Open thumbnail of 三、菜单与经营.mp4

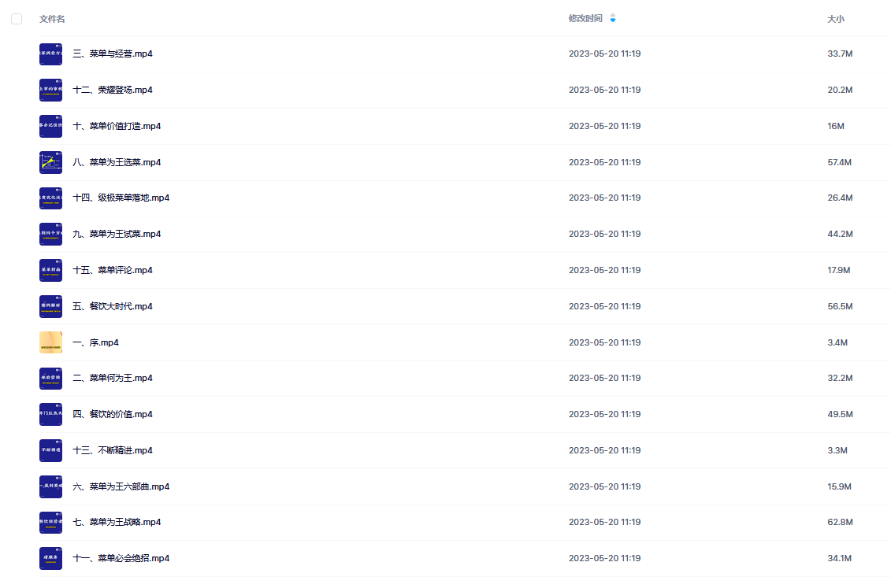pos(50,54)
